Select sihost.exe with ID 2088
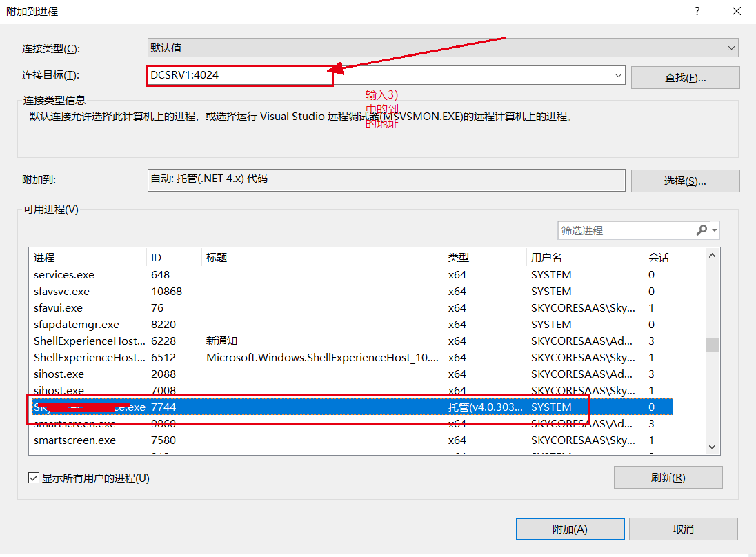The width and height of the screenshot is (756, 557). pyautogui.click(x=351, y=374)
